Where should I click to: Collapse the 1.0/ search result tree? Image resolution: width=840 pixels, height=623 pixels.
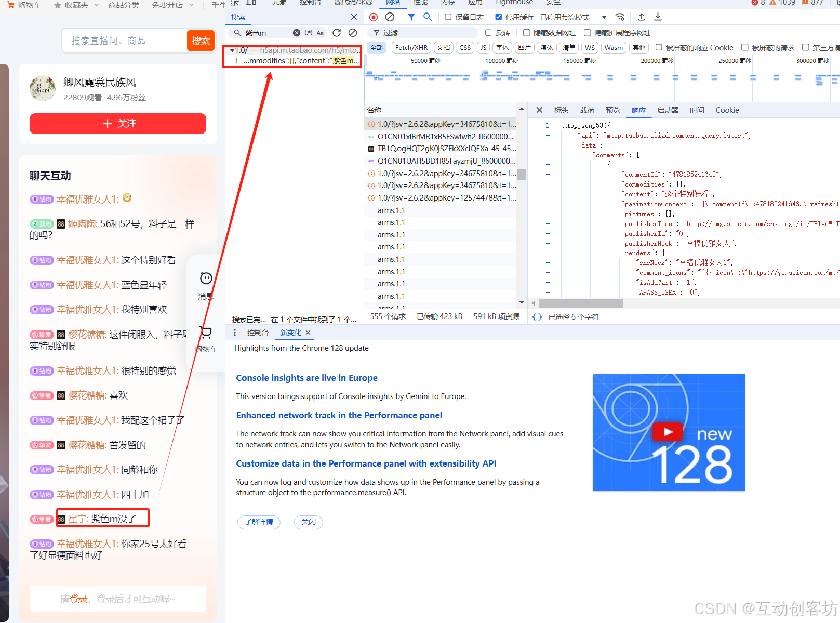point(232,50)
